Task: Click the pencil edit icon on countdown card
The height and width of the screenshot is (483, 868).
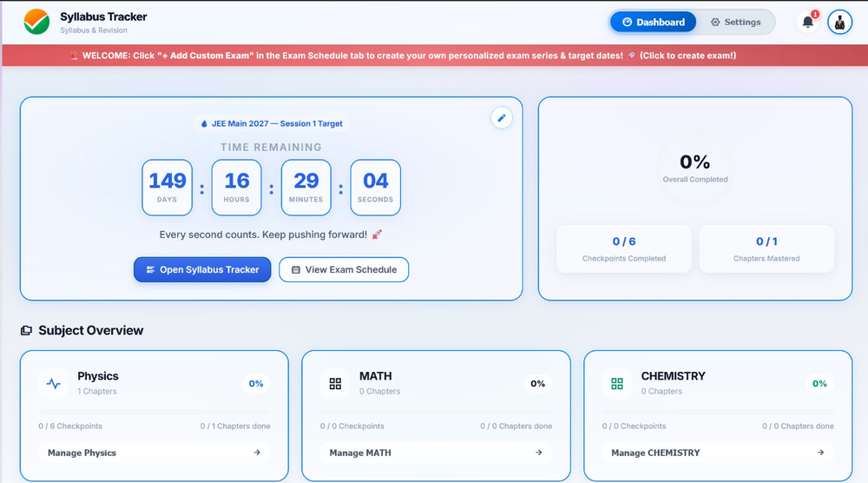Action: click(x=502, y=118)
